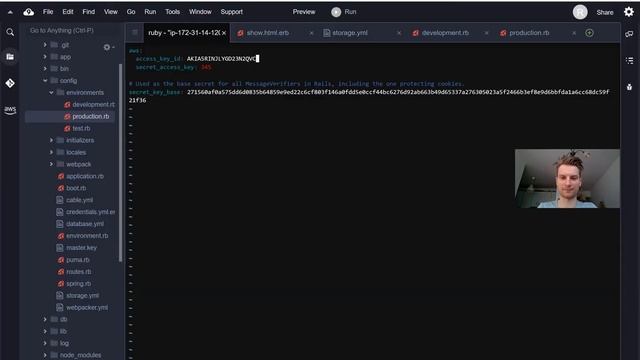This screenshot has height=360, width=640.
Task: Add a new tab with plus icon
Action: (x=589, y=33)
